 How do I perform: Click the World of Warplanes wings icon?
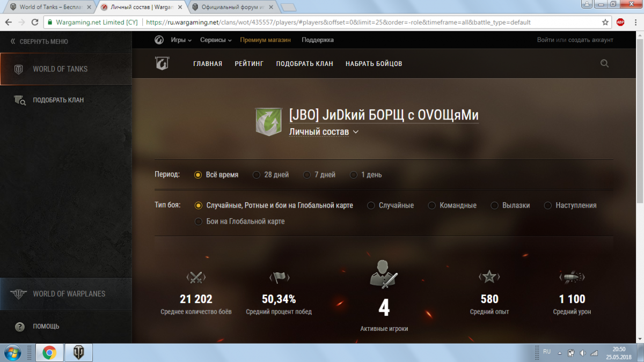tap(19, 294)
